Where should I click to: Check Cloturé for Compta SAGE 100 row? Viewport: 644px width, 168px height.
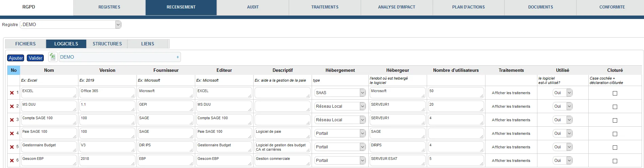(615, 120)
